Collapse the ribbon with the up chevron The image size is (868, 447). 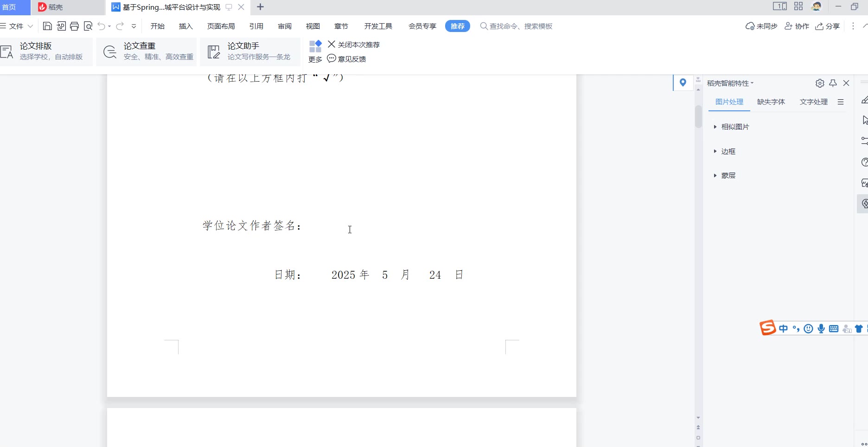(865, 26)
